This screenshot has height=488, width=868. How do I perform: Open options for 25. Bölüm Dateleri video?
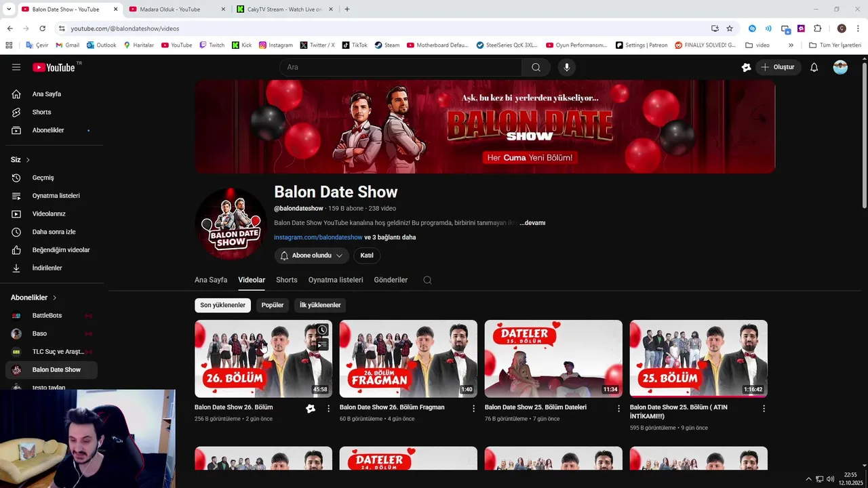618,409
